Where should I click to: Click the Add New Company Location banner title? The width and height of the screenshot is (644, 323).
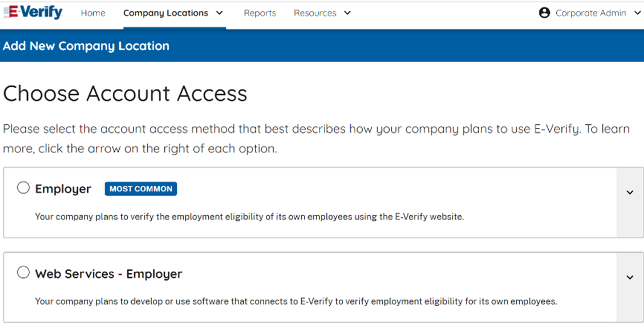pos(86,46)
